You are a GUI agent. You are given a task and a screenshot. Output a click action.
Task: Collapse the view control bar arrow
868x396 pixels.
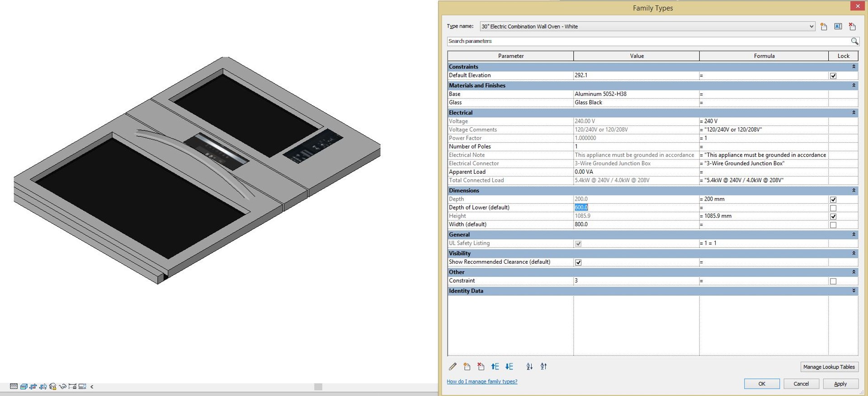92,387
